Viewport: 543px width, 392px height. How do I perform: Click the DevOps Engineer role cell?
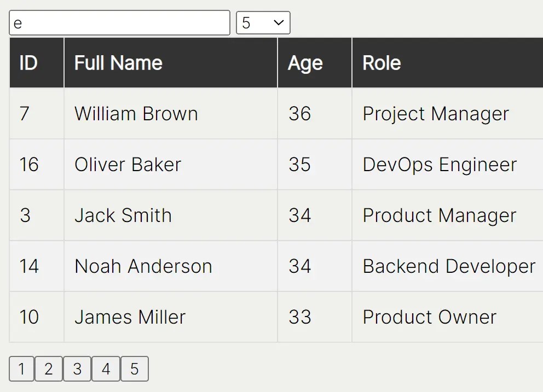click(x=439, y=165)
